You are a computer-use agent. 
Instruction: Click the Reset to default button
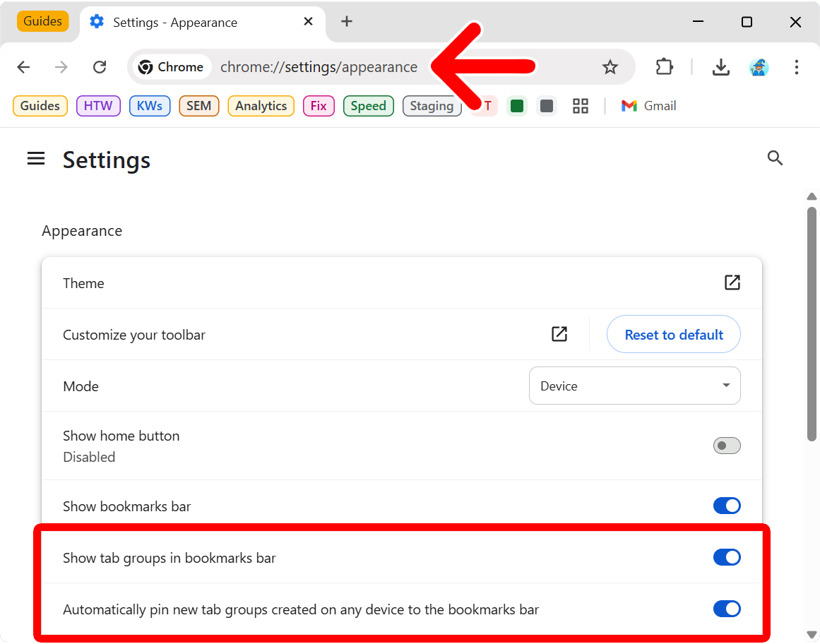tap(673, 334)
